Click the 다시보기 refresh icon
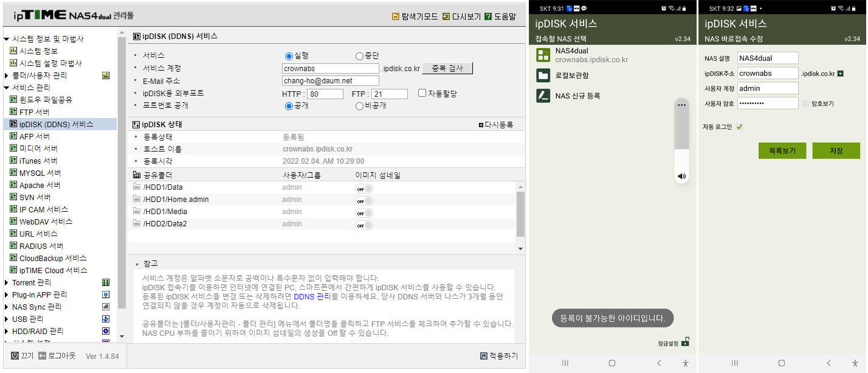This screenshot has width=868, height=373. pos(446,16)
